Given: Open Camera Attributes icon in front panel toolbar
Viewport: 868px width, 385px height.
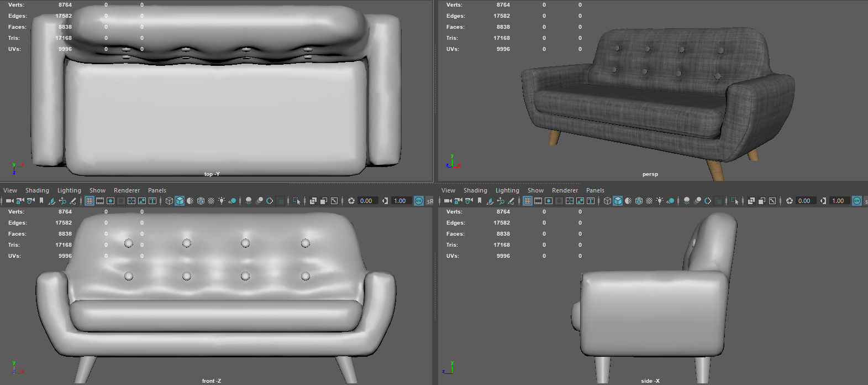Looking at the screenshot, I should pos(31,201).
